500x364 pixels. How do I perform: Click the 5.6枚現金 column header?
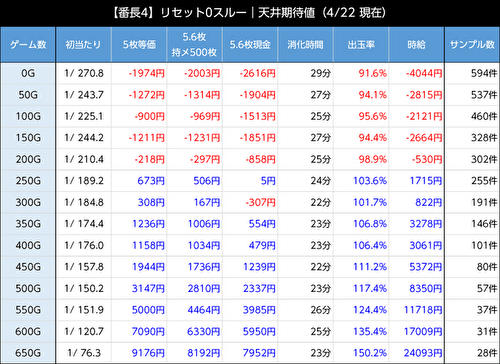coord(250,45)
